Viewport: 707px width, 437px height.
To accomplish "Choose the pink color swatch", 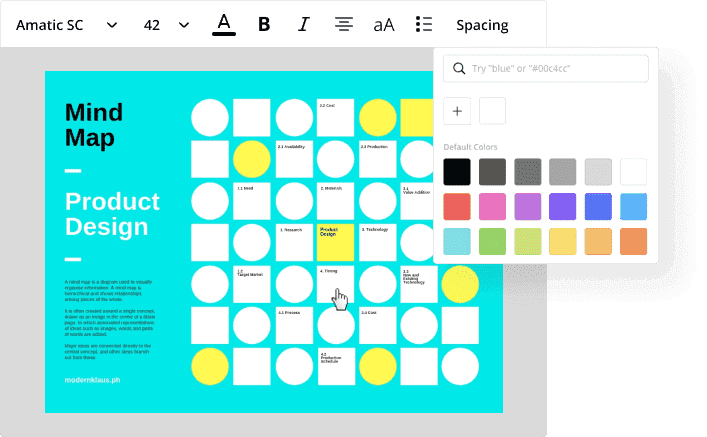I will point(492,206).
